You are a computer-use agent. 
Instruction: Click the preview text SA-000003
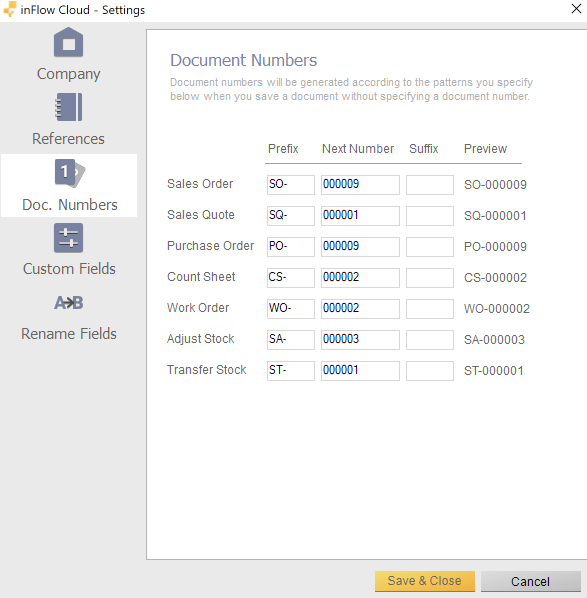[x=494, y=340]
